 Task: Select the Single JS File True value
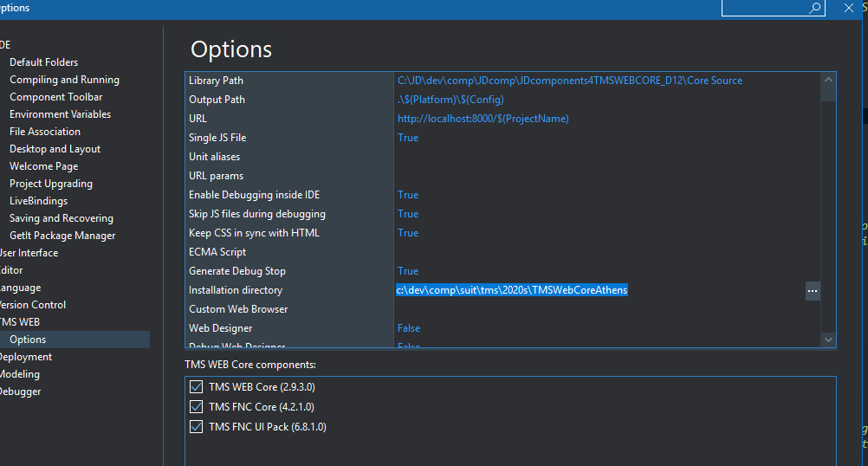point(407,138)
